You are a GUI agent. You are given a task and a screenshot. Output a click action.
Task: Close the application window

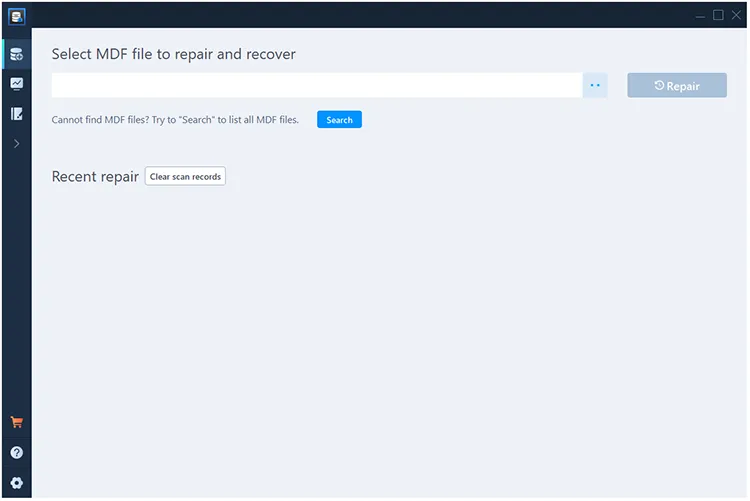tap(736, 15)
